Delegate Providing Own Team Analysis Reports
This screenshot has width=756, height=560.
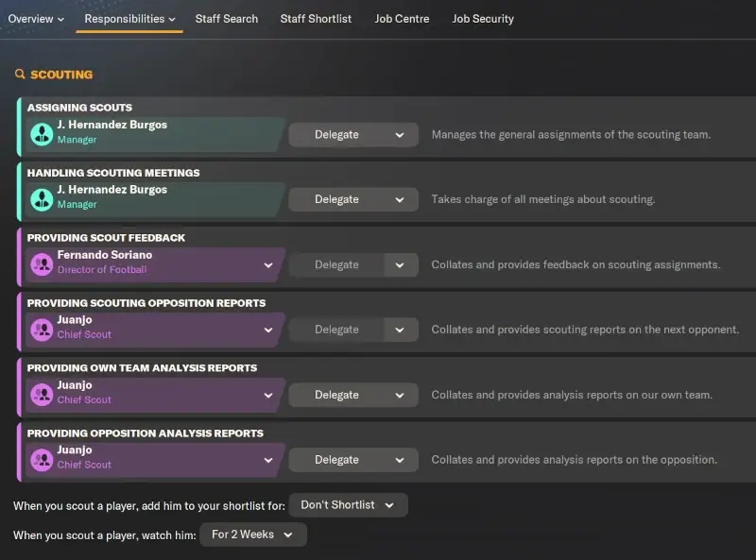click(x=336, y=395)
